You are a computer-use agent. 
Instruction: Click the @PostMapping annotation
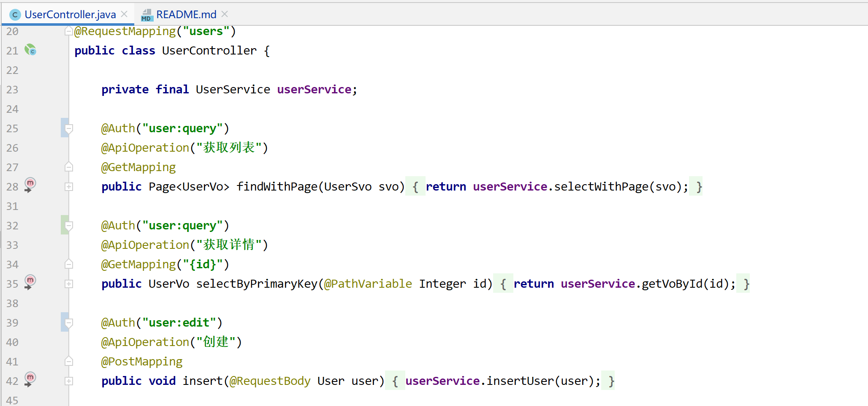point(142,362)
